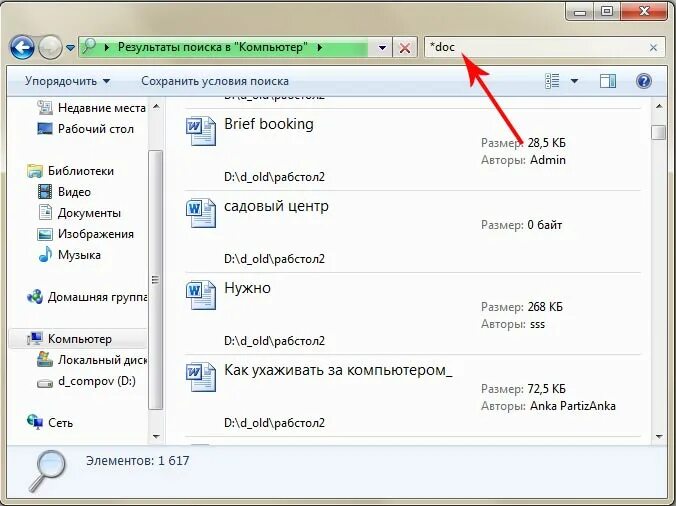This screenshot has width=676, height=506.
Task: Select the Brief booking file name
Action: tap(269, 124)
